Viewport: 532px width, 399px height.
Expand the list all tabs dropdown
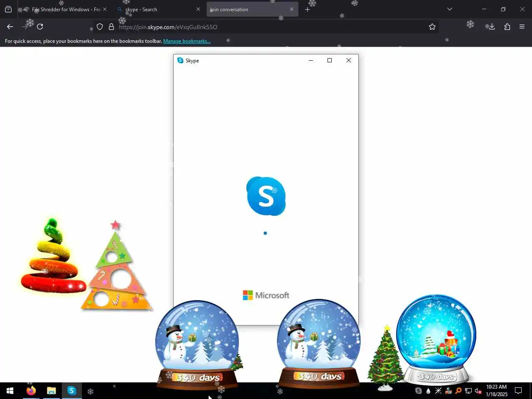point(450,9)
